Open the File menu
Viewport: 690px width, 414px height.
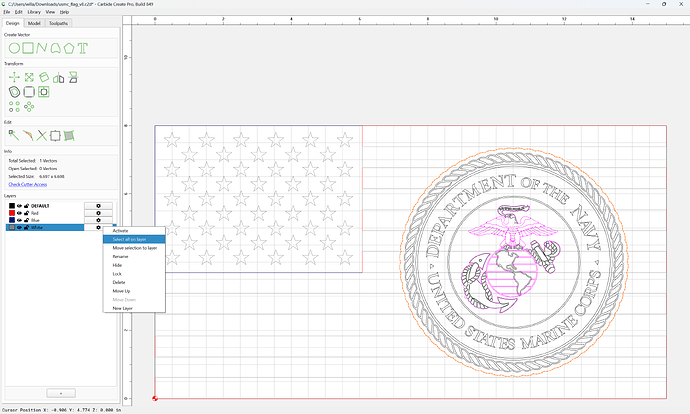[x=7, y=12]
